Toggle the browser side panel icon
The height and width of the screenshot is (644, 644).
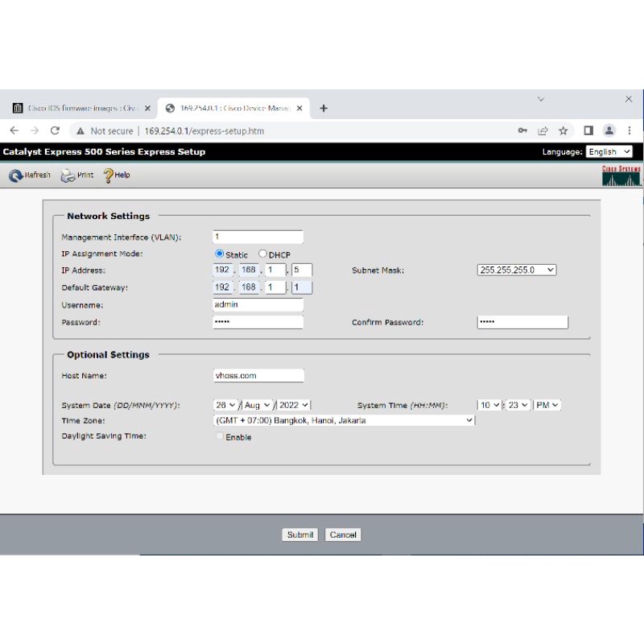588,130
